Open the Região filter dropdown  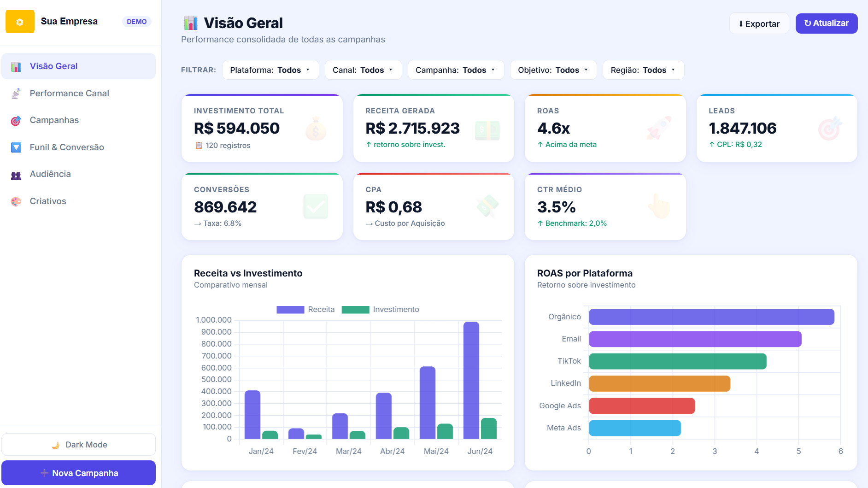click(643, 70)
